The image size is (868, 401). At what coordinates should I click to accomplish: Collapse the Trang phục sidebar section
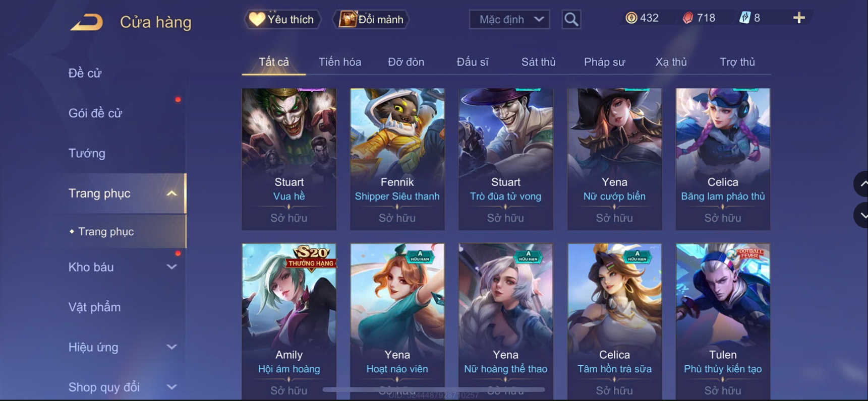click(171, 193)
